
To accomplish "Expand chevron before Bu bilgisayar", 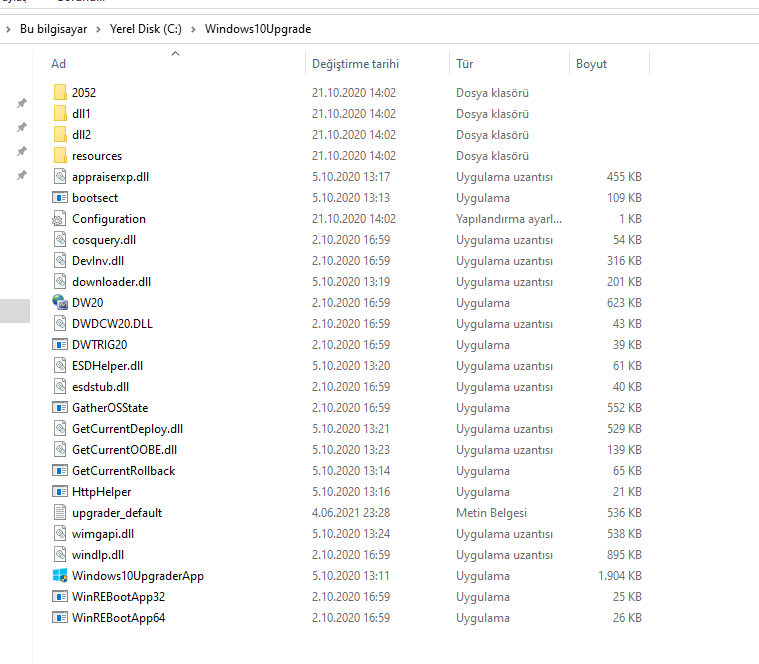I will [8, 29].
